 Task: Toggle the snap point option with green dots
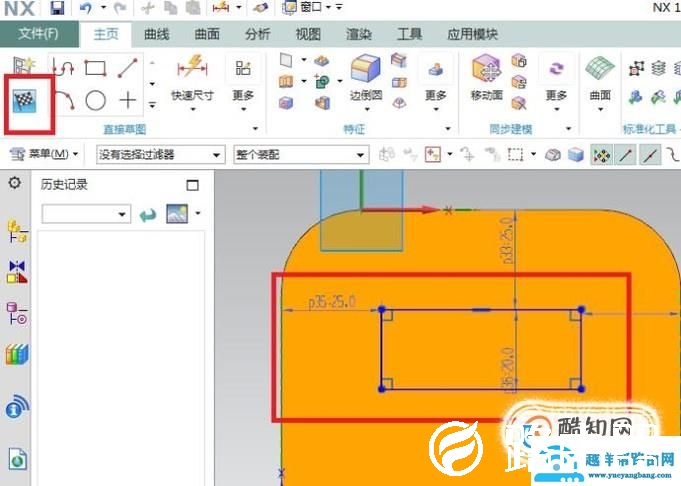(x=602, y=155)
